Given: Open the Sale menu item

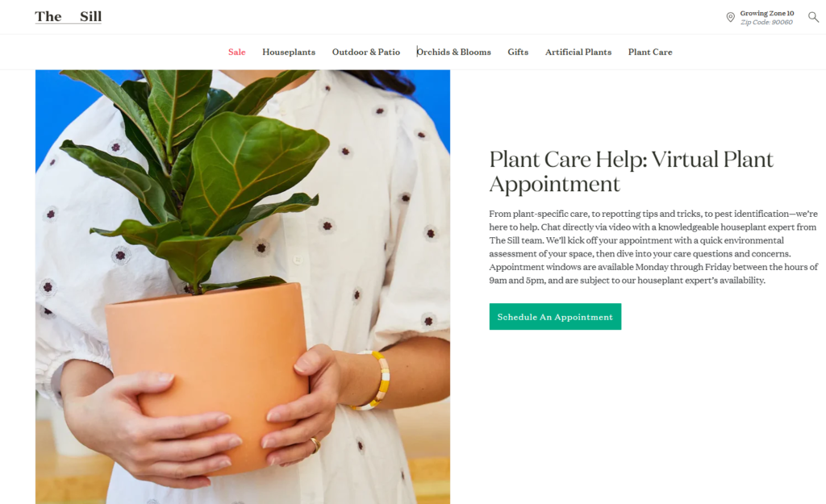Looking at the screenshot, I should coord(236,52).
